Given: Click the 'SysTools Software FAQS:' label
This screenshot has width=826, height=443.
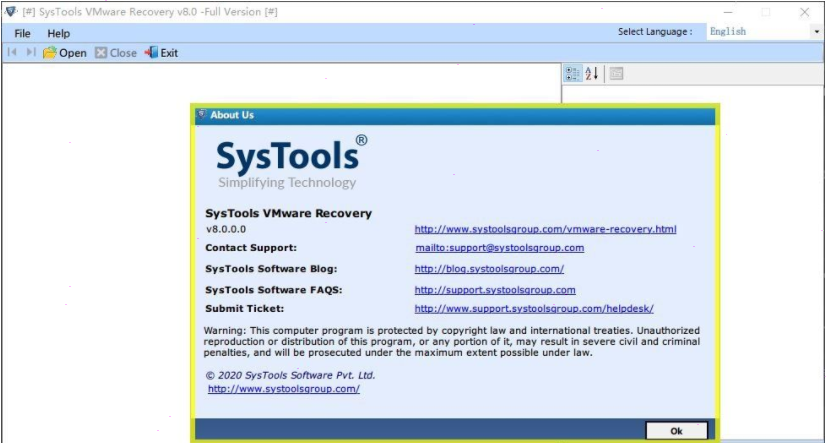Looking at the screenshot, I should coord(273,290).
